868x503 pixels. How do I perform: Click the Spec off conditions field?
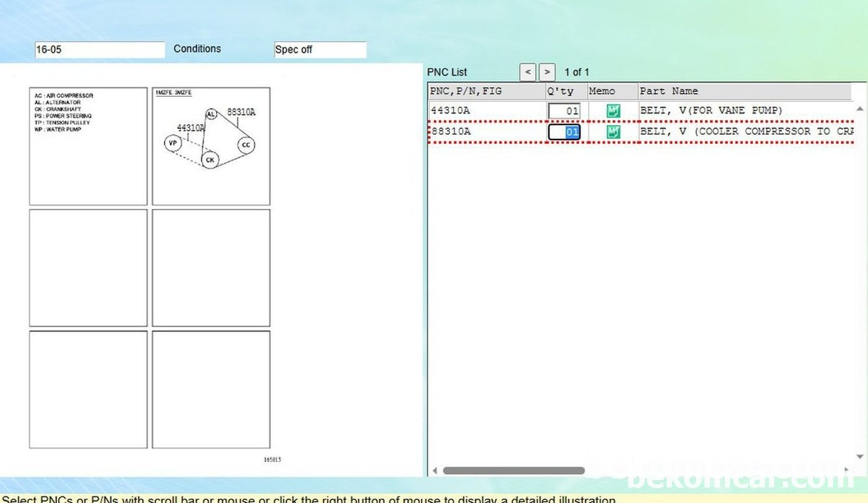320,50
